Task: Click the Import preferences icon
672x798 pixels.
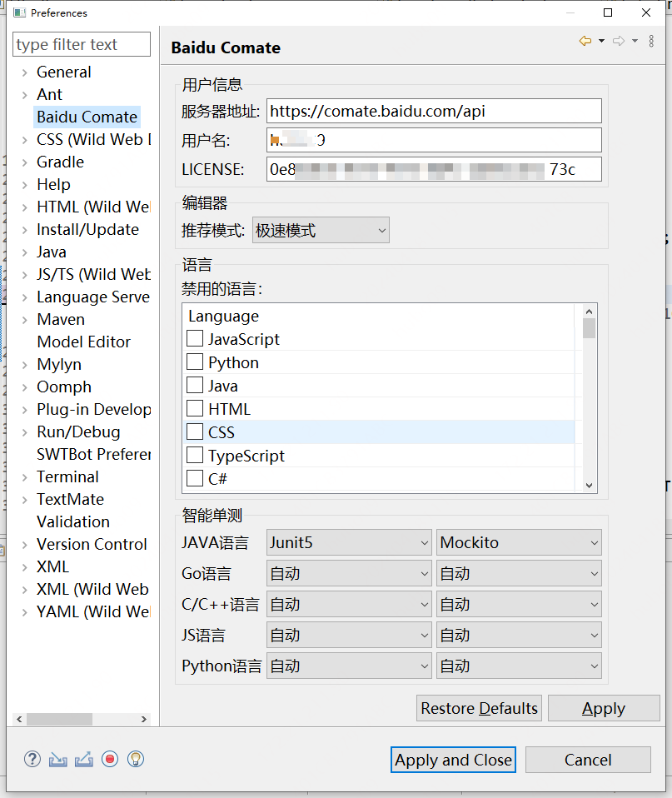Action: tap(58, 760)
